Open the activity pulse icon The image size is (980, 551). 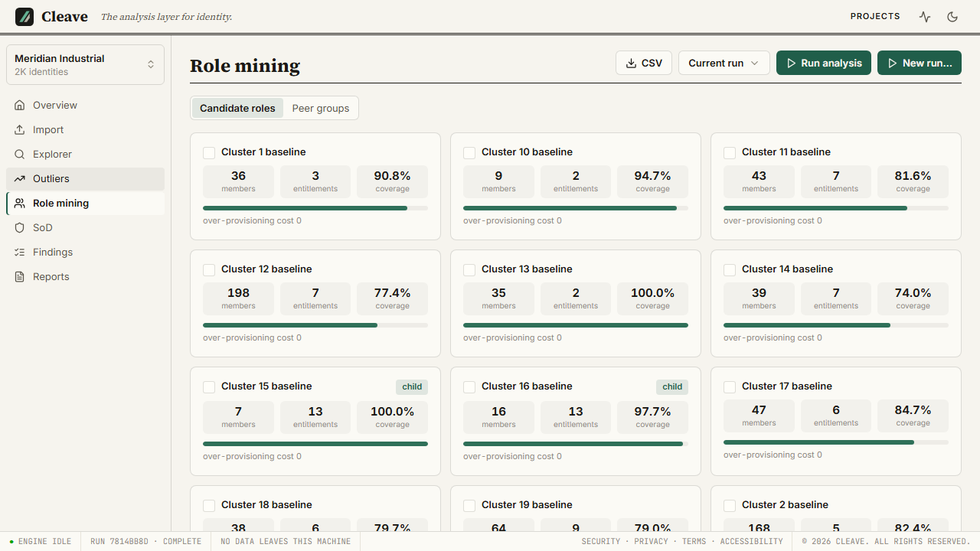point(925,17)
